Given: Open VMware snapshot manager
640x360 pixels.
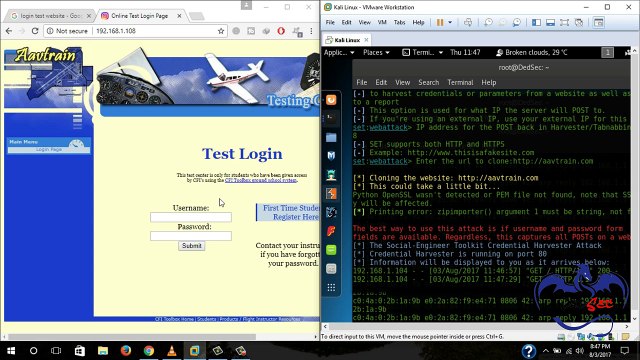Looking at the screenshot, I should tap(517, 22).
